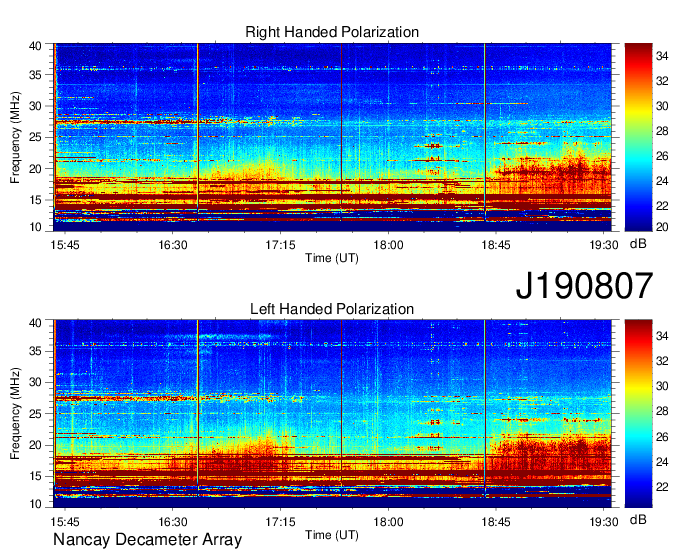Click the 18:00 time tick of Left Handed plot

(x=388, y=522)
